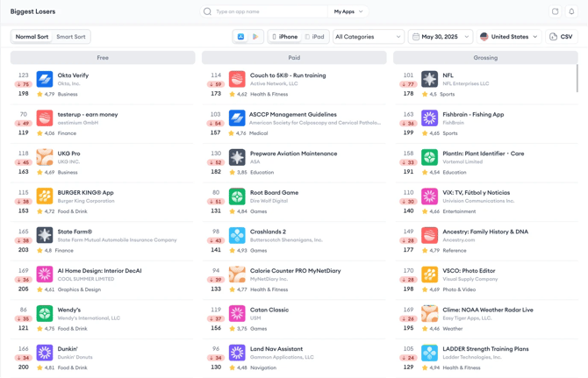
Task: Click the Wendy's app icon
Action: click(45, 314)
